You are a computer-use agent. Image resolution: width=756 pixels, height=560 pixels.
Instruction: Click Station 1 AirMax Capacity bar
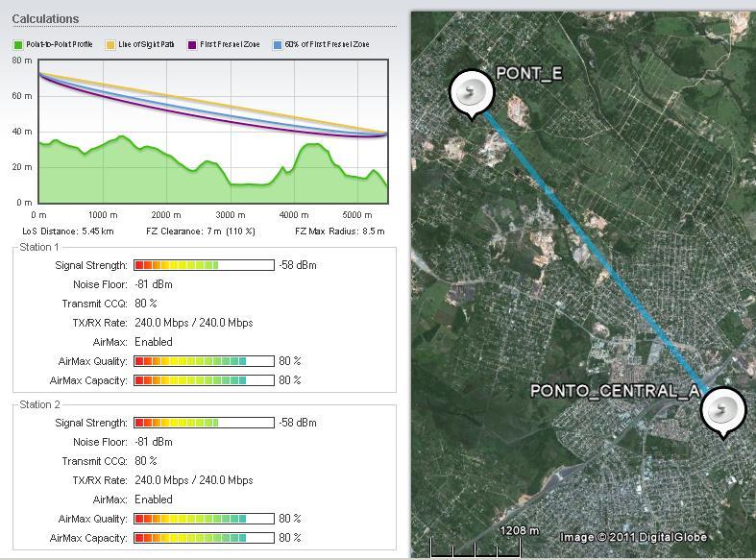[x=204, y=380]
